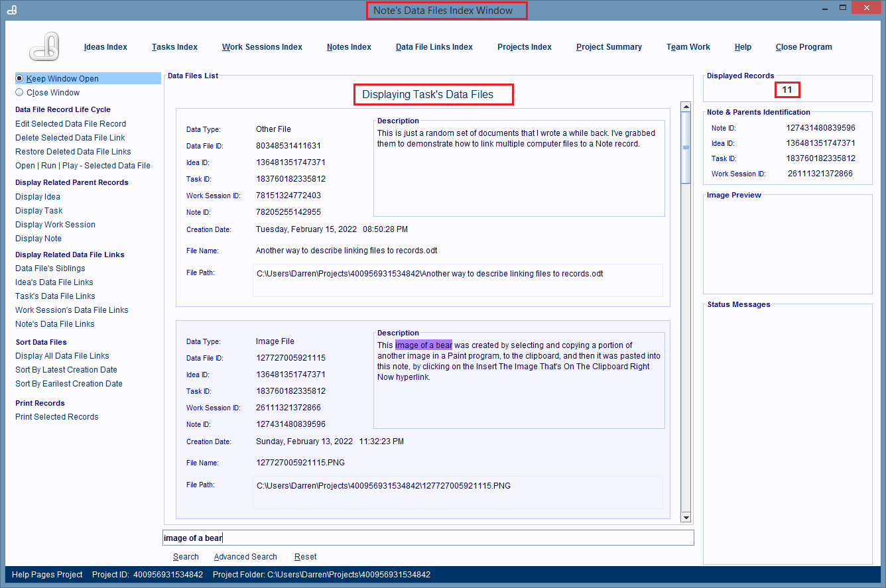The width and height of the screenshot is (886, 588).
Task: Show Task's Data File Links
Action: pos(55,296)
